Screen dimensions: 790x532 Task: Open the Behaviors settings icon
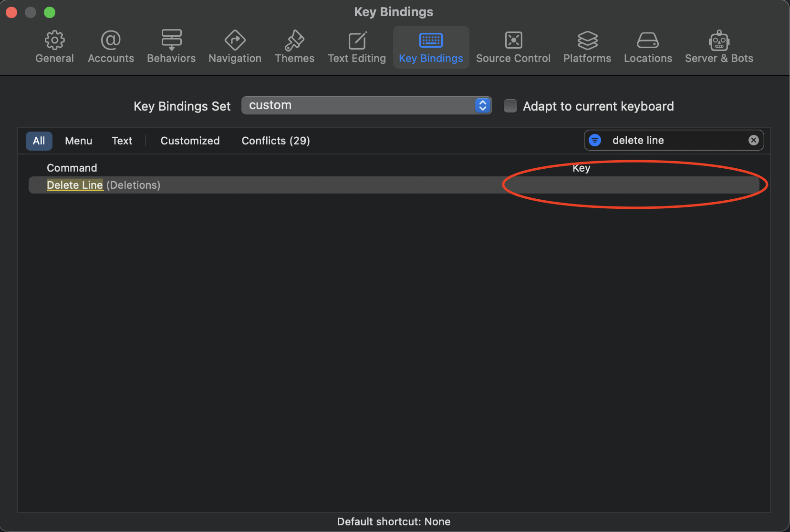tap(171, 46)
